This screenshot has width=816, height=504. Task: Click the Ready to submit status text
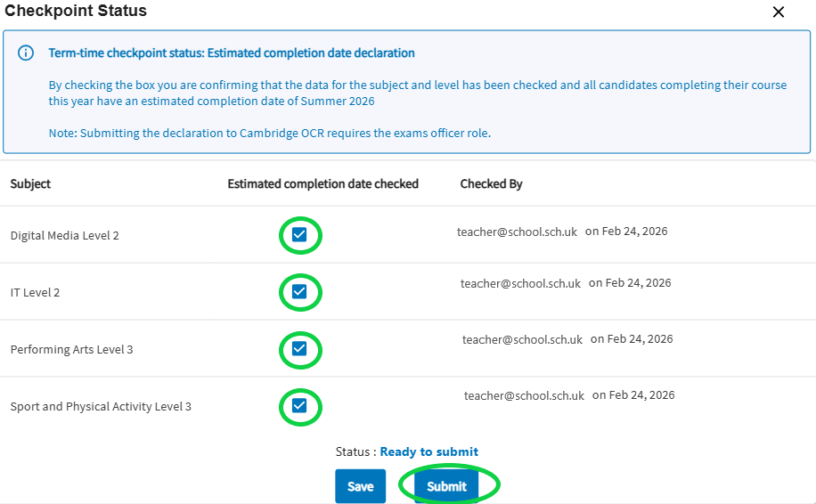428,451
